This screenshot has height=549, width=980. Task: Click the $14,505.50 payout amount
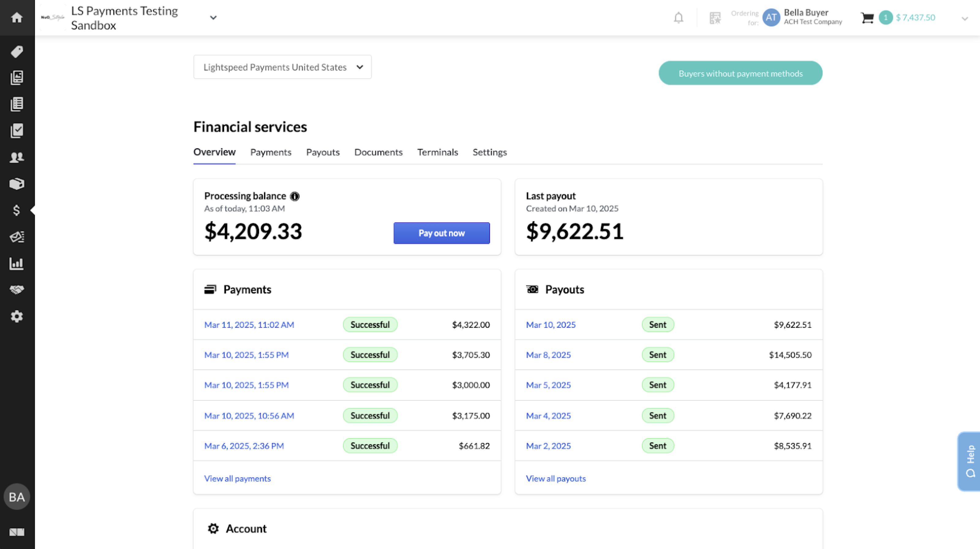(x=790, y=354)
